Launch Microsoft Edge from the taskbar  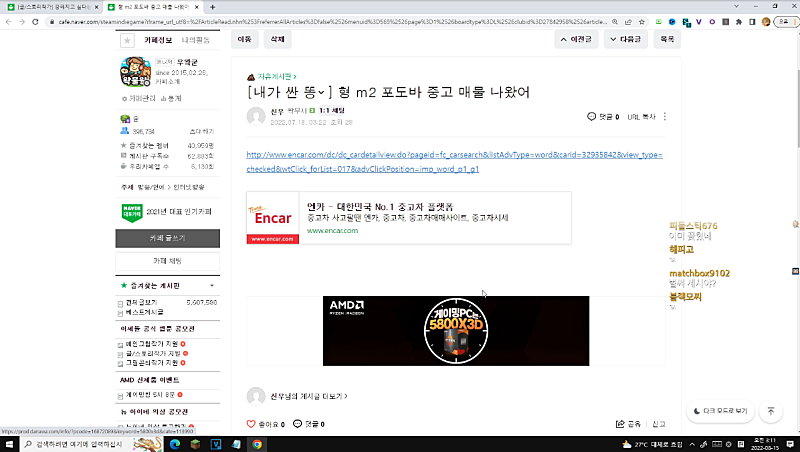pos(174,444)
